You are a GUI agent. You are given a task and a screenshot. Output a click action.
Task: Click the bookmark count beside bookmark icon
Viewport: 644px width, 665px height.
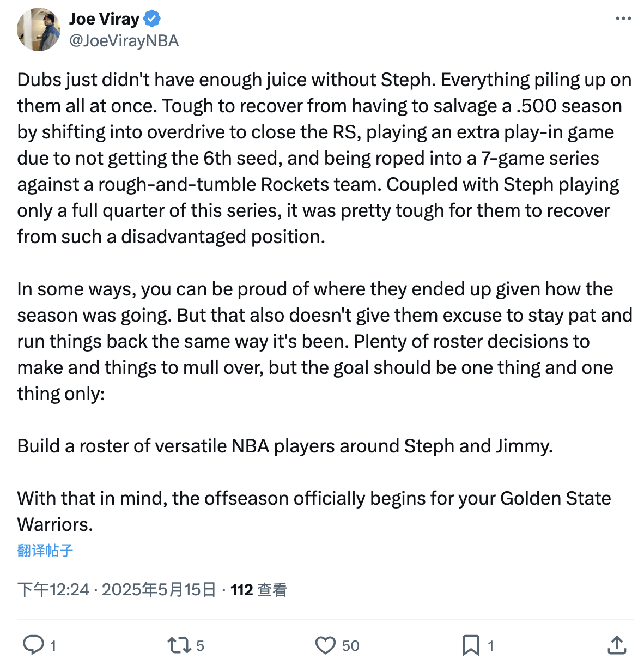pyautogui.click(x=490, y=646)
